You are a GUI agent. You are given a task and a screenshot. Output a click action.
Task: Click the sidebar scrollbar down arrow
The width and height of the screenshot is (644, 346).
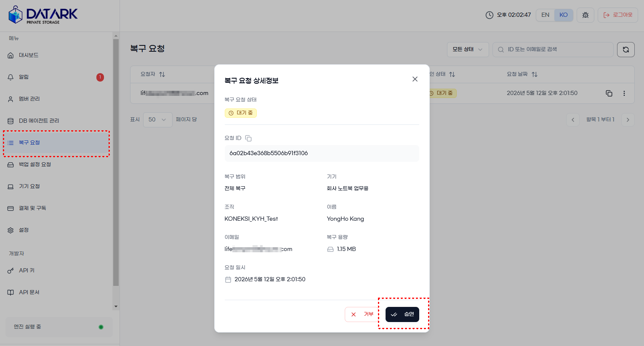point(116,306)
